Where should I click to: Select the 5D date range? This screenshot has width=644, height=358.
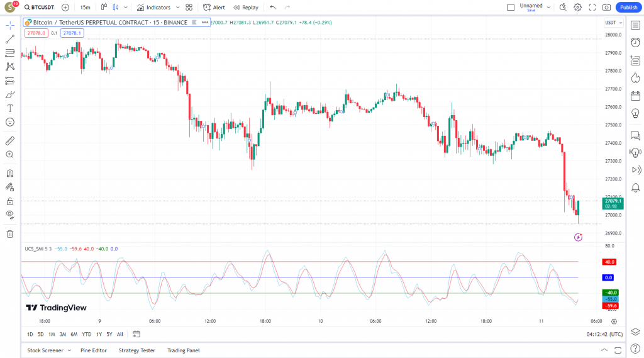(x=41, y=334)
